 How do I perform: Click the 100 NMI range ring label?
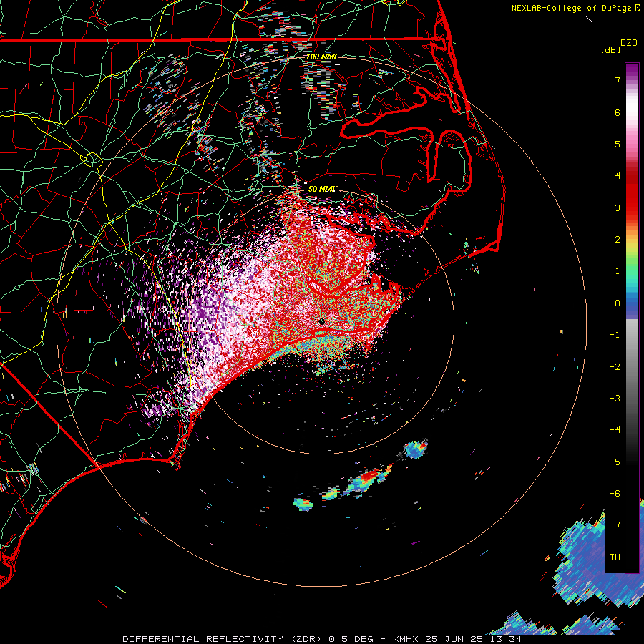321,57
